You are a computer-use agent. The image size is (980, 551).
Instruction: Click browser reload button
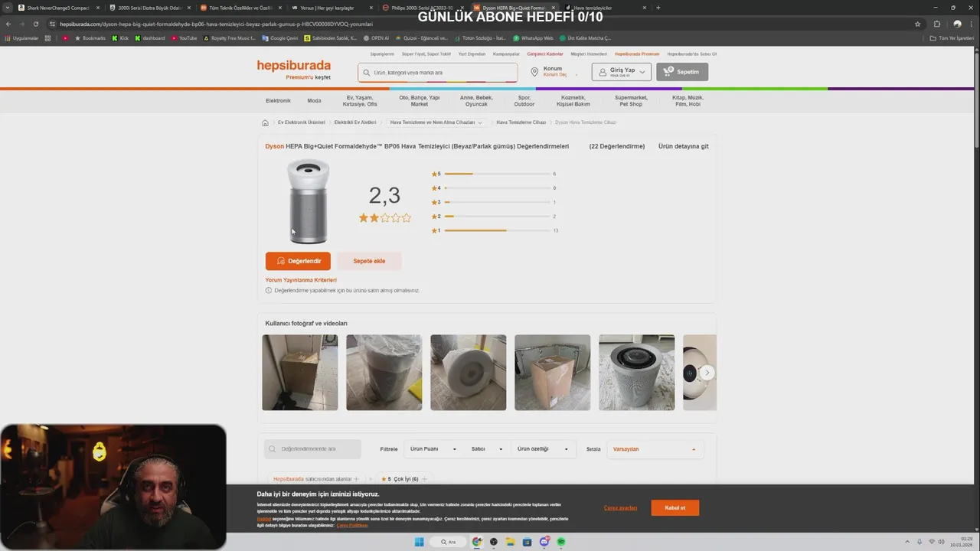tap(35, 24)
